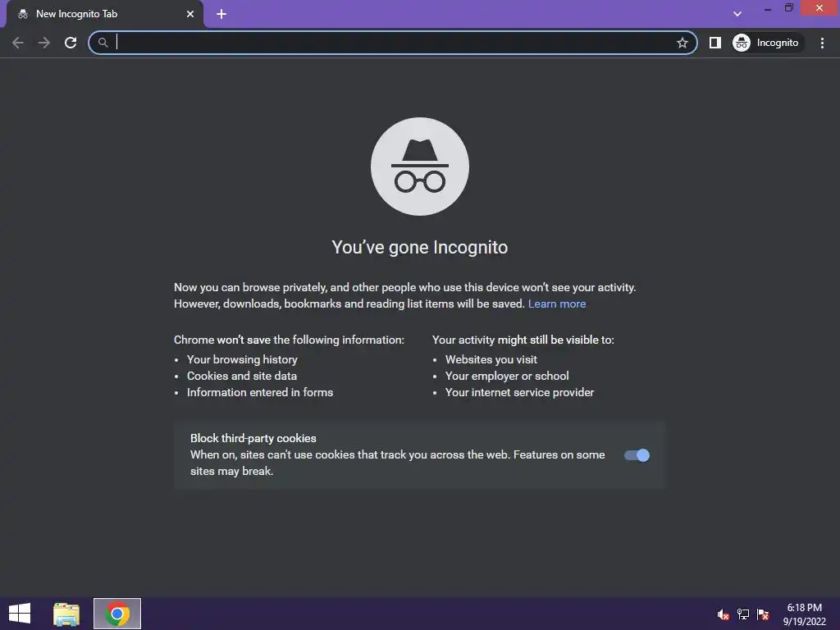Open the side panel

coord(715,43)
